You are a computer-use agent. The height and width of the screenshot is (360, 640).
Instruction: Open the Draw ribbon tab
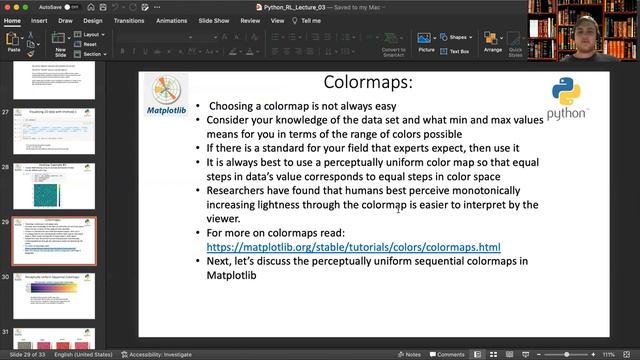click(x=65, y=21)
